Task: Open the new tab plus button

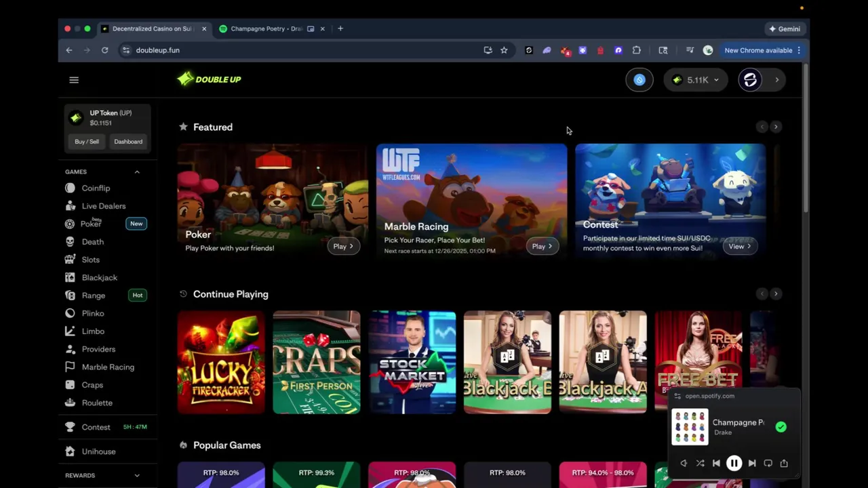Action: [340, 28]
